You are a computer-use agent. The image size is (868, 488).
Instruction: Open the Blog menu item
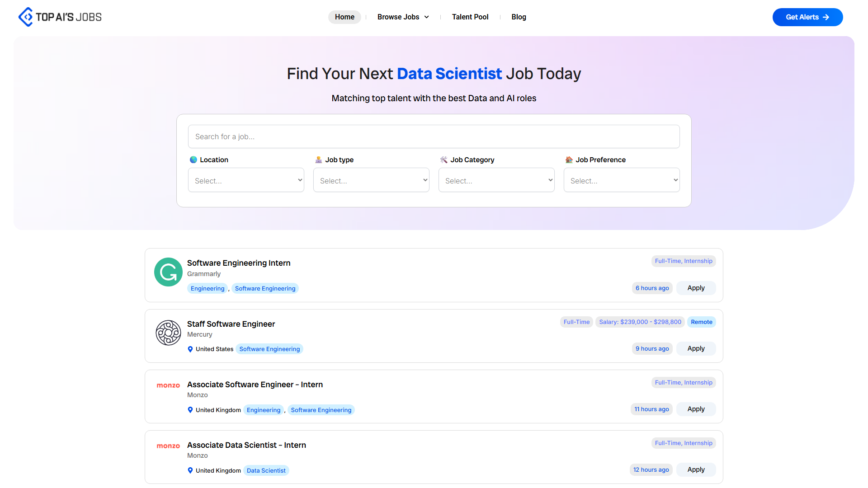(519, 17)
